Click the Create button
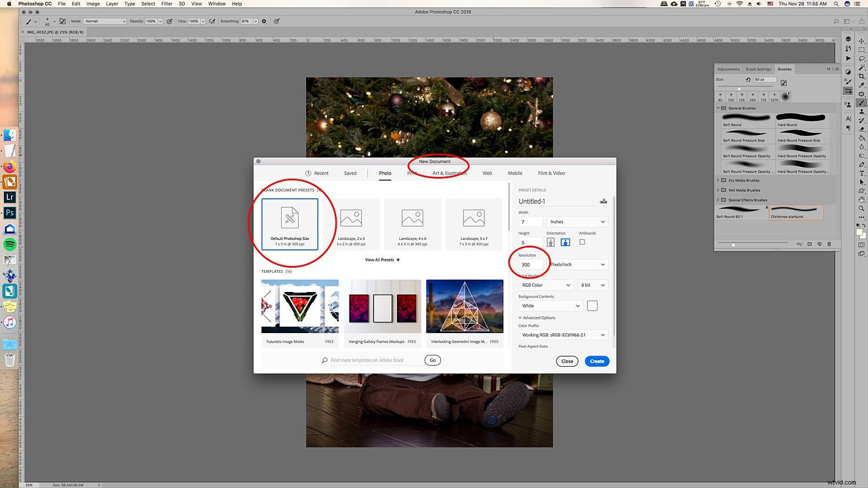 point(597,361)
